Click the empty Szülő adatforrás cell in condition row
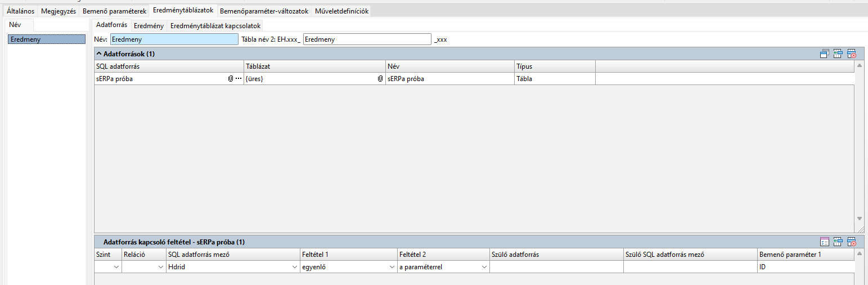This screenshot has height=285, width=868. [556, 268]
